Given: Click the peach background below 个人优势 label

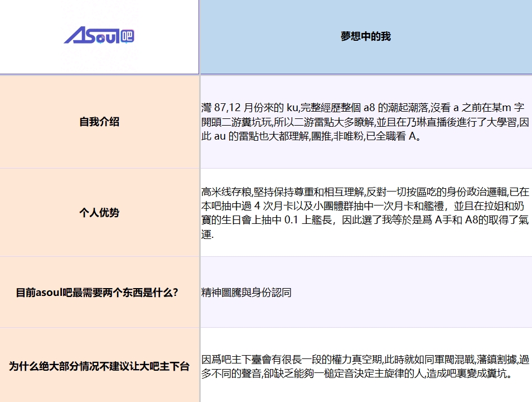Looking at the screenshot, I should pyautogui.click(x=99, y=238).
